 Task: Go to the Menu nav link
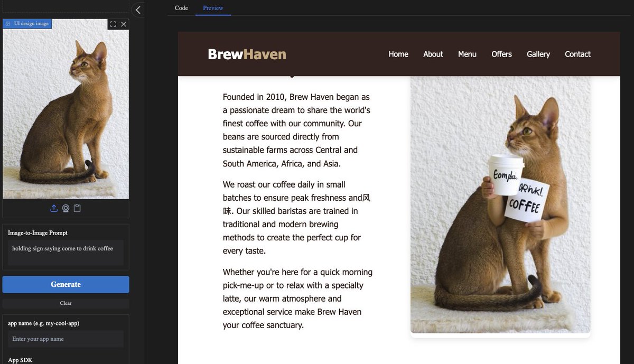[467, 54]
